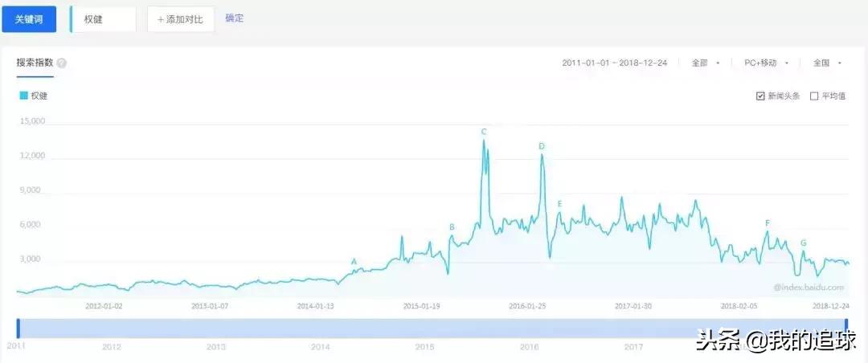Click news marker A on the chart
The height and width of the screenshot is (363, 868).
click(353, 261)
